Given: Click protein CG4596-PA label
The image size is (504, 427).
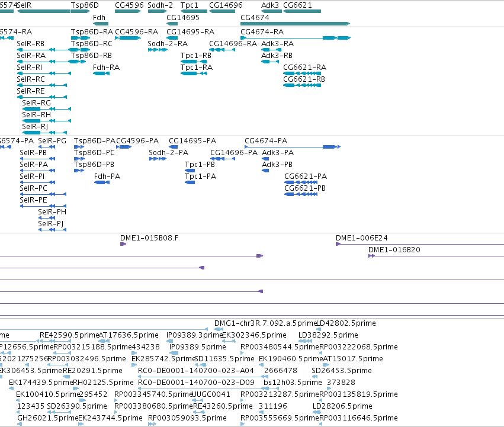Looking at the screenshot, I should point(137,141).
